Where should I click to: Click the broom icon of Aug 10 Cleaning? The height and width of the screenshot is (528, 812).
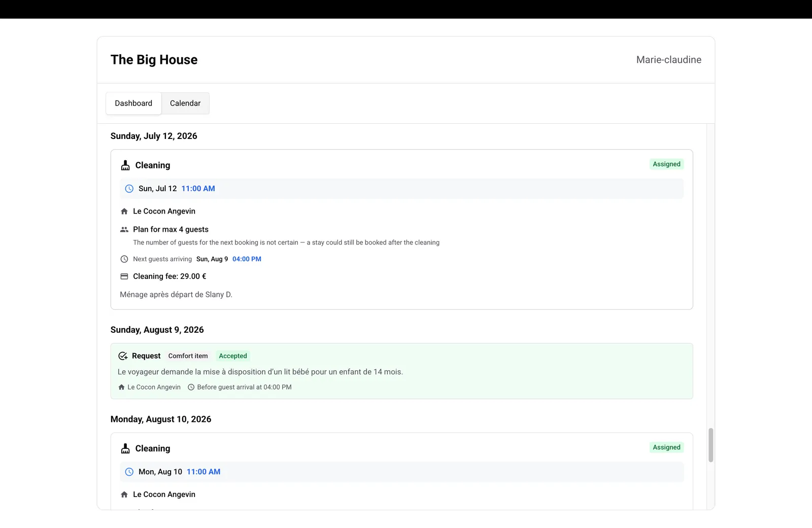click(x=125, y=448)
